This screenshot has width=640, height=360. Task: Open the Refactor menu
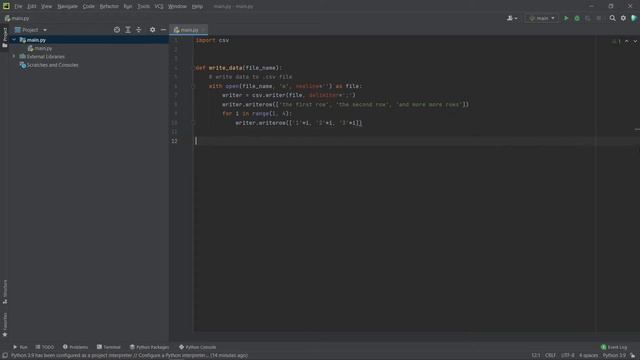click(109, 7)
